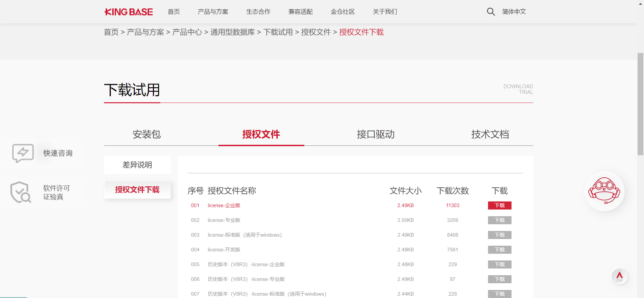The width and height of the screenshot is (644, 298).
Task: Open 首页 in the top navigation
Action: pyautogui.click(x=174, y=12)
